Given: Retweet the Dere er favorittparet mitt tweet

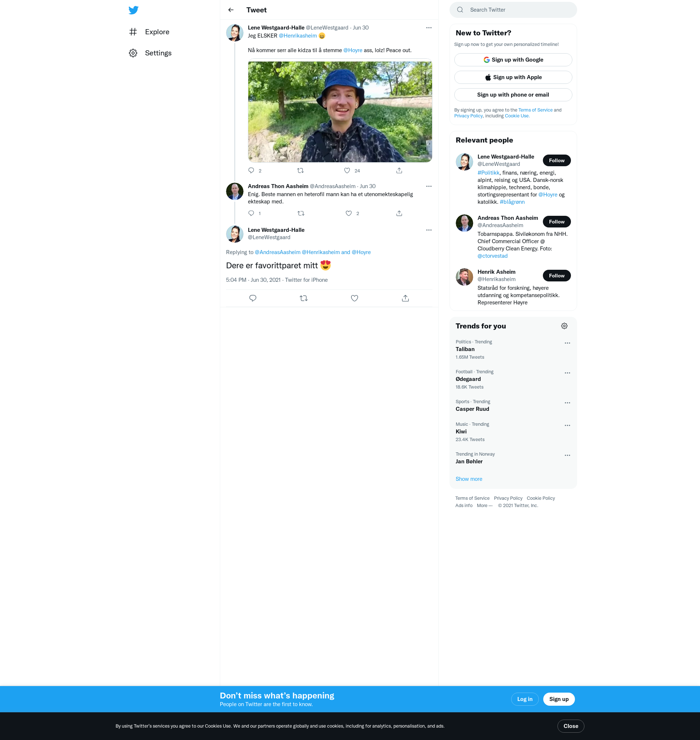Looking at the screenshot, I should pyautogui.click(x=304, y=298).
